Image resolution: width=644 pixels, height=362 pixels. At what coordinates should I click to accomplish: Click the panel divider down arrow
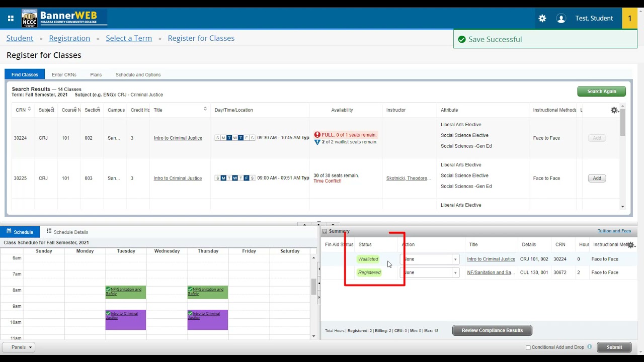(333, 224)
